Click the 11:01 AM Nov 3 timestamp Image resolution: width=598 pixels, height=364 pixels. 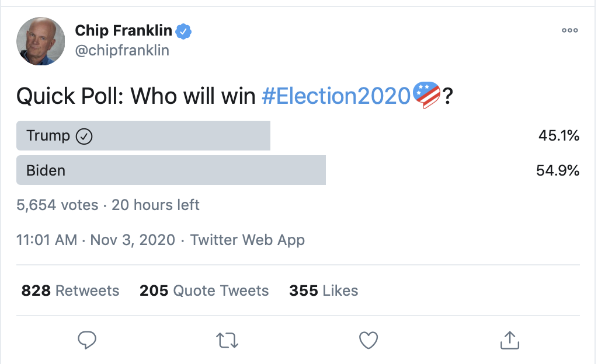96,240
